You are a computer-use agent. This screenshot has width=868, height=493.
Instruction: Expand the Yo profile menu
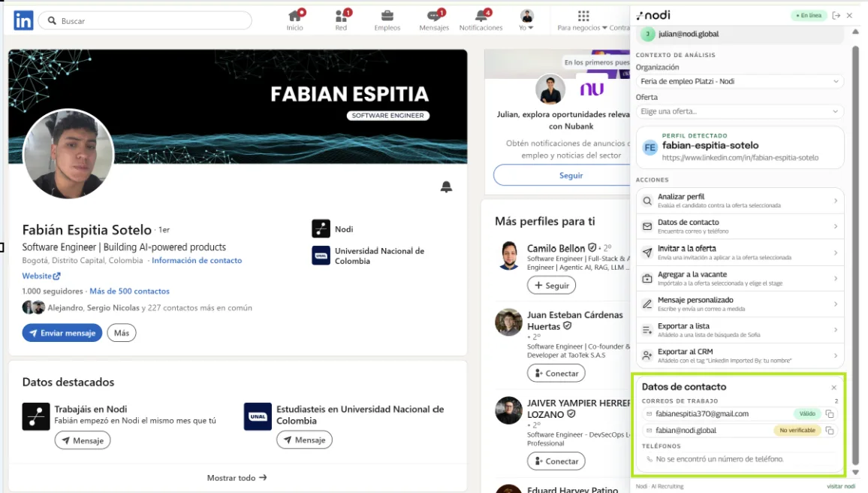coord(526,20)
